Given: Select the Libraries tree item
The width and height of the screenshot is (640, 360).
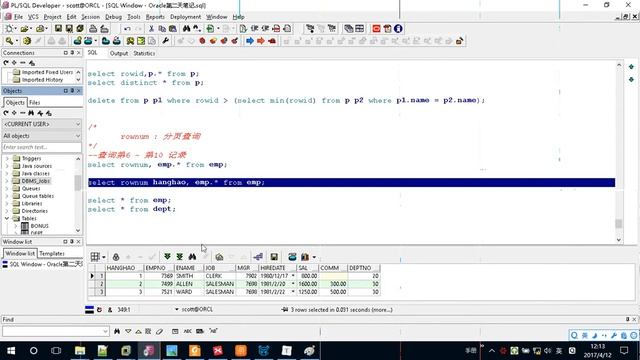Looking at the screenshot, I should 32,203.
